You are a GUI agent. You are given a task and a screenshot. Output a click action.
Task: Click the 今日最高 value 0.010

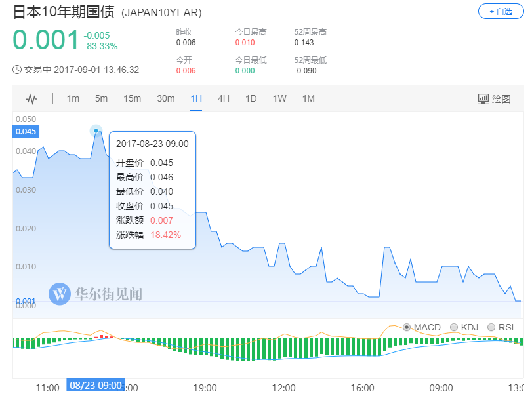[245, 43]
